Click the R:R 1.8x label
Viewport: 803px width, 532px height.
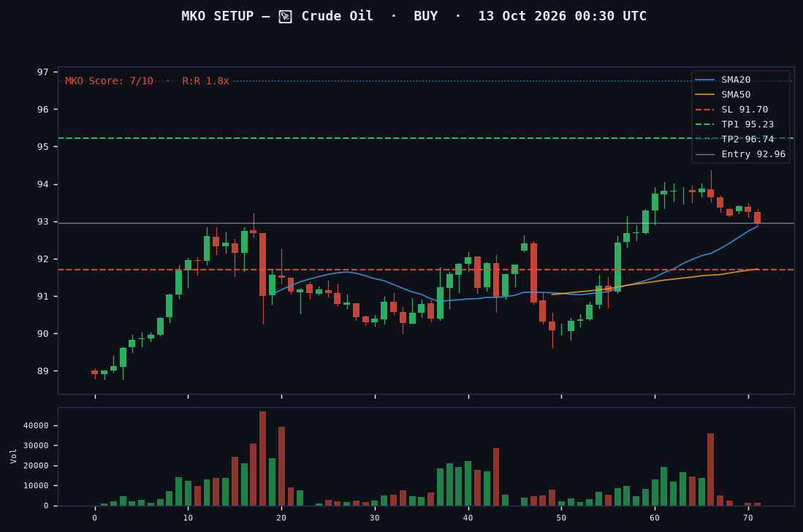[x=206, y=81]
